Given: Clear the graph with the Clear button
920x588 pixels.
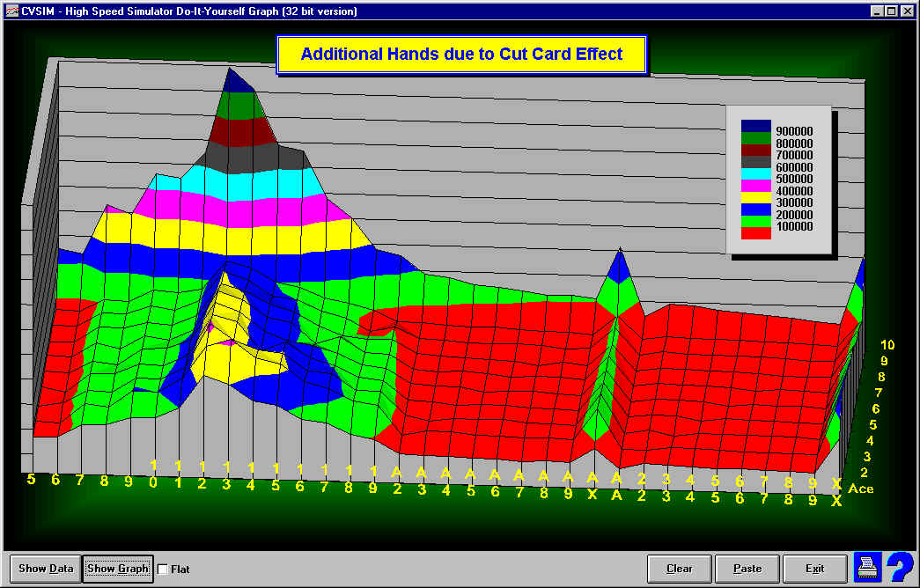Looking at the screenshot, I should pos(679,569).
